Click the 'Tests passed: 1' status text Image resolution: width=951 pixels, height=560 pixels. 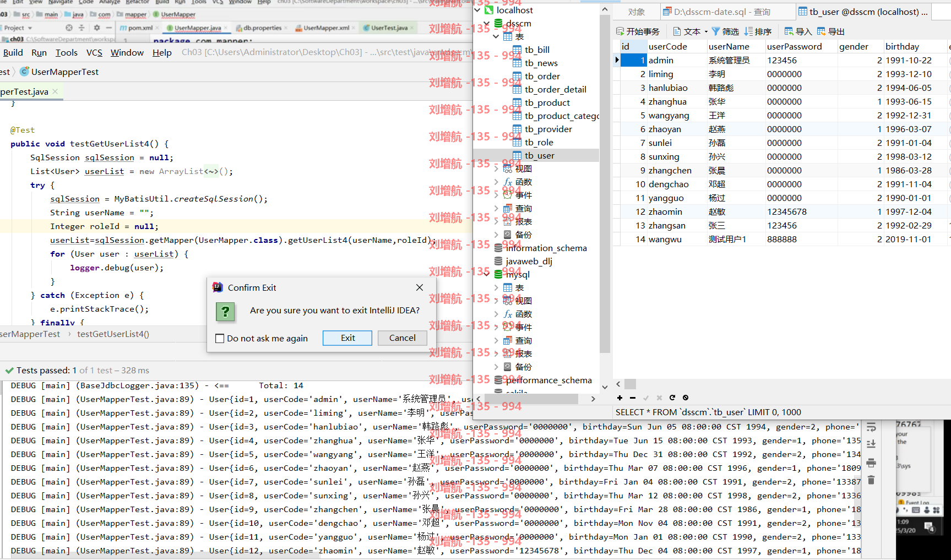[46, 370]
